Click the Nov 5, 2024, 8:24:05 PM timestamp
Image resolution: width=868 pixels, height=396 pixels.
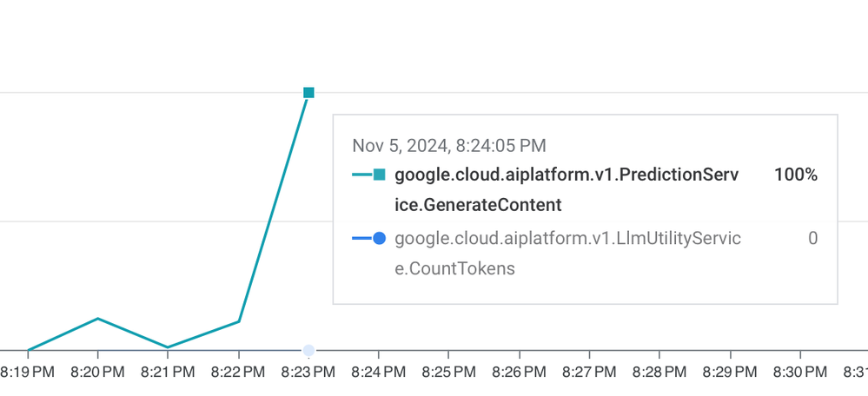click(x=449, y=146)
